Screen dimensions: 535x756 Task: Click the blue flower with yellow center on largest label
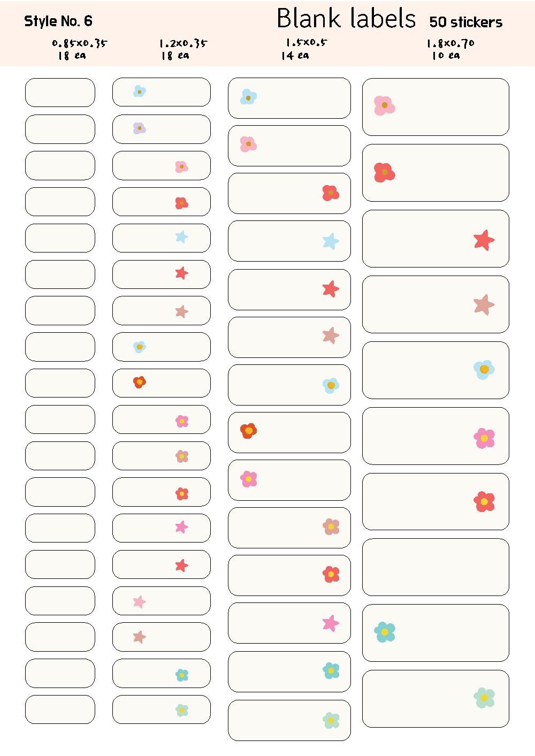point(484,369)
